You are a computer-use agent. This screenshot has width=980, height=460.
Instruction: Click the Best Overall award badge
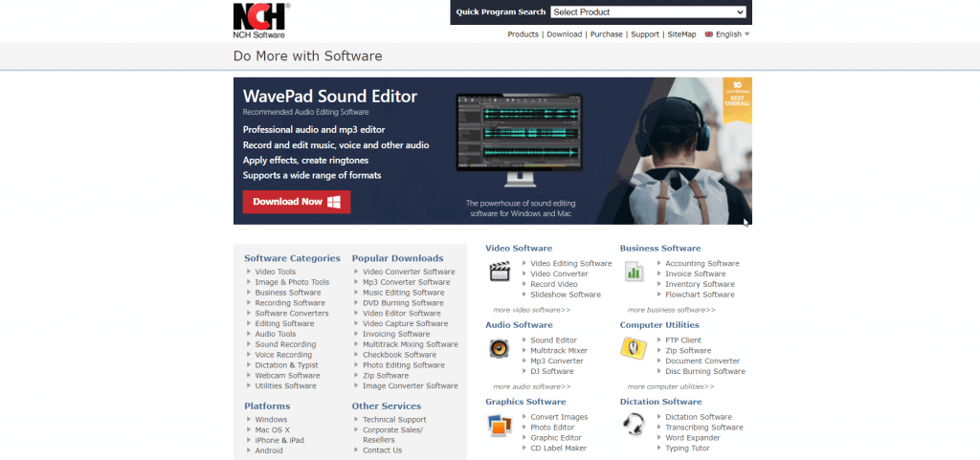pyautogui.click(x=738, y=101)
